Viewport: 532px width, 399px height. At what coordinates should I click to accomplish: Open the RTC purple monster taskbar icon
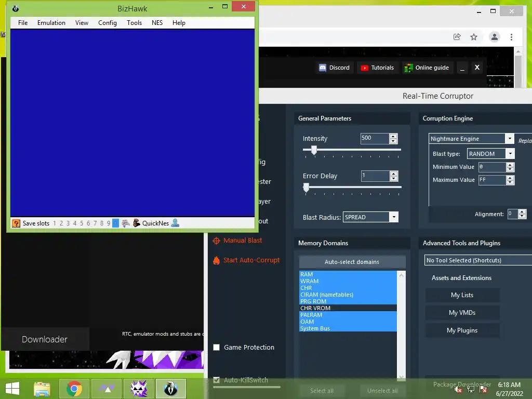click(139, 389)
